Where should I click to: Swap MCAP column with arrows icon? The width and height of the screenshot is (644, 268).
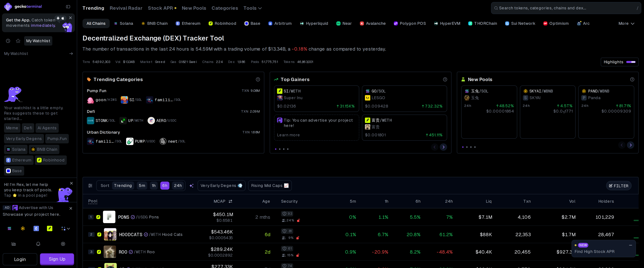point(230,201)
